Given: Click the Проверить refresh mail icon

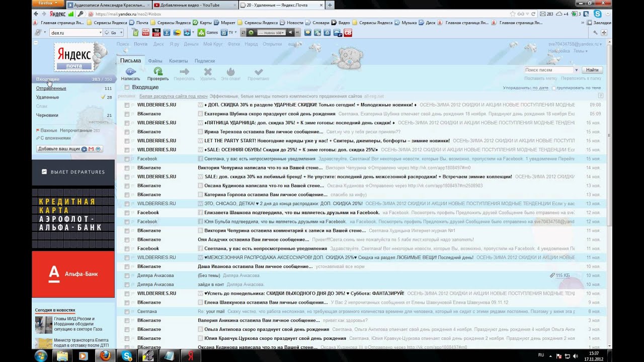Looking at the screenshot, I should (158, 71).
